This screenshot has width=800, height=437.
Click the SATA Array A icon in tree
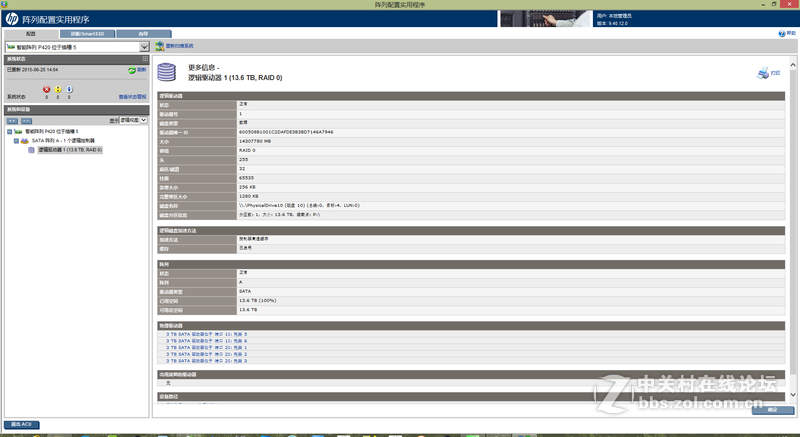click(24, 141)
